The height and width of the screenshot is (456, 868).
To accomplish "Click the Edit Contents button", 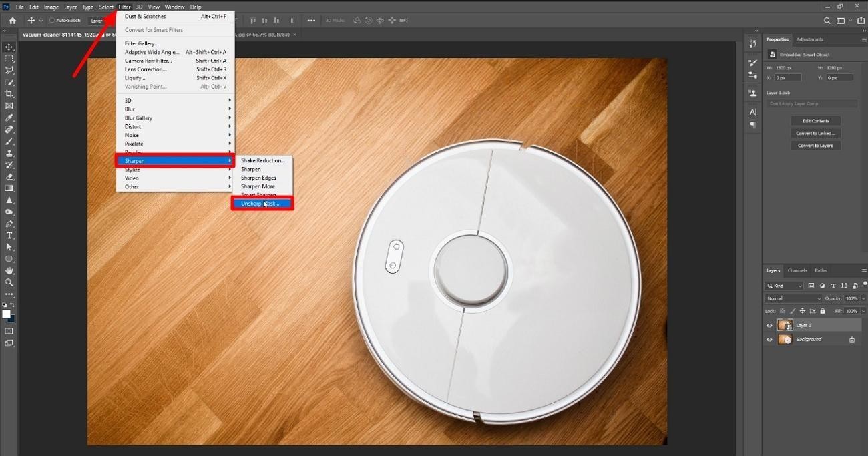I will tap(815, 121).
